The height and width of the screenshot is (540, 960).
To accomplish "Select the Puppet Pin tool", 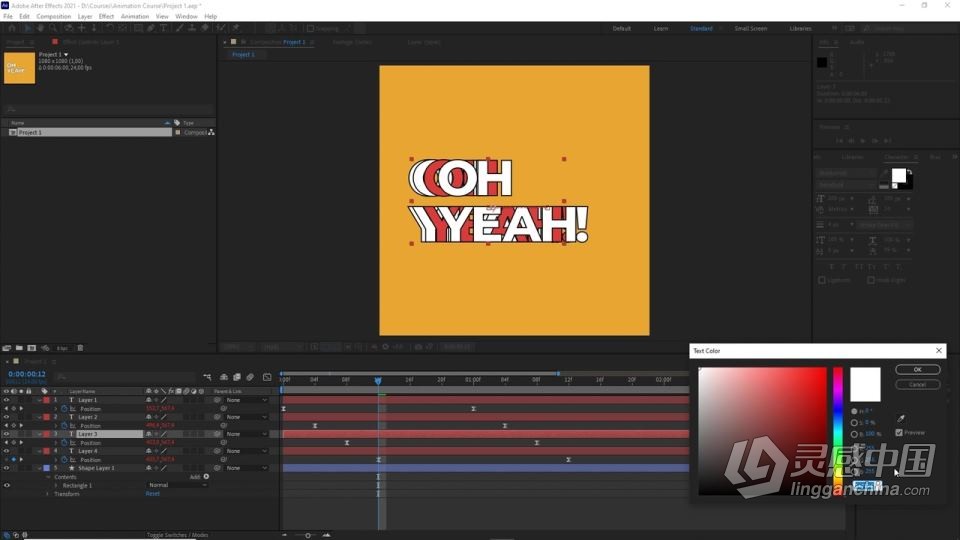I will 236,28.
